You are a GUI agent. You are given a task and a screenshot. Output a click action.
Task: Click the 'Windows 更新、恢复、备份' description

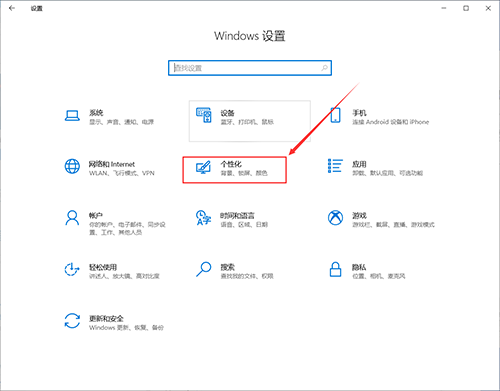pyautogui.click(x=126, y=328)
